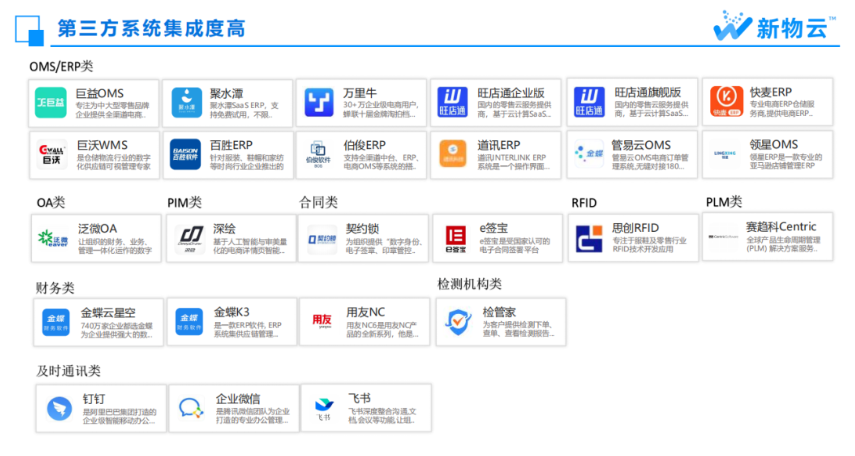Click the 道讯ERP orange logo icon
The image size is (855, 456).
pyautogui.click(x=453, y=154)
